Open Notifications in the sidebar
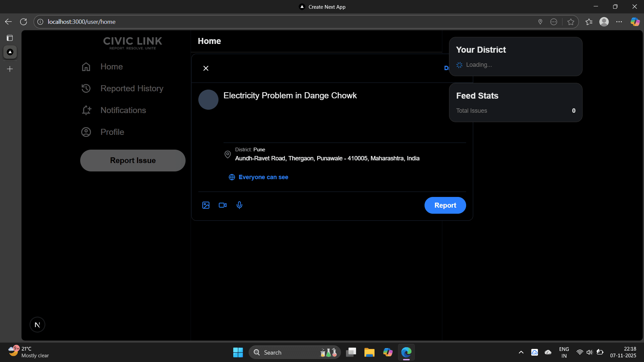 coord(123,110)
